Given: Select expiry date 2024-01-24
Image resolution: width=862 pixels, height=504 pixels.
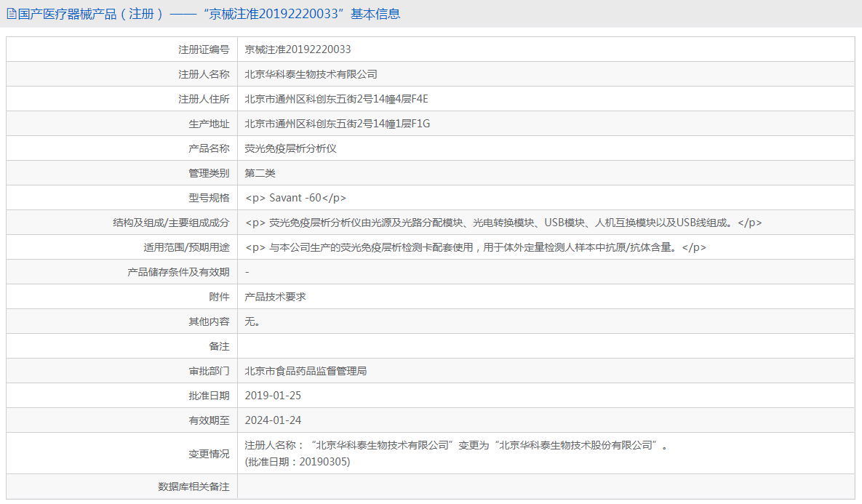Looking at the screenshot, I should click(273, 420).
